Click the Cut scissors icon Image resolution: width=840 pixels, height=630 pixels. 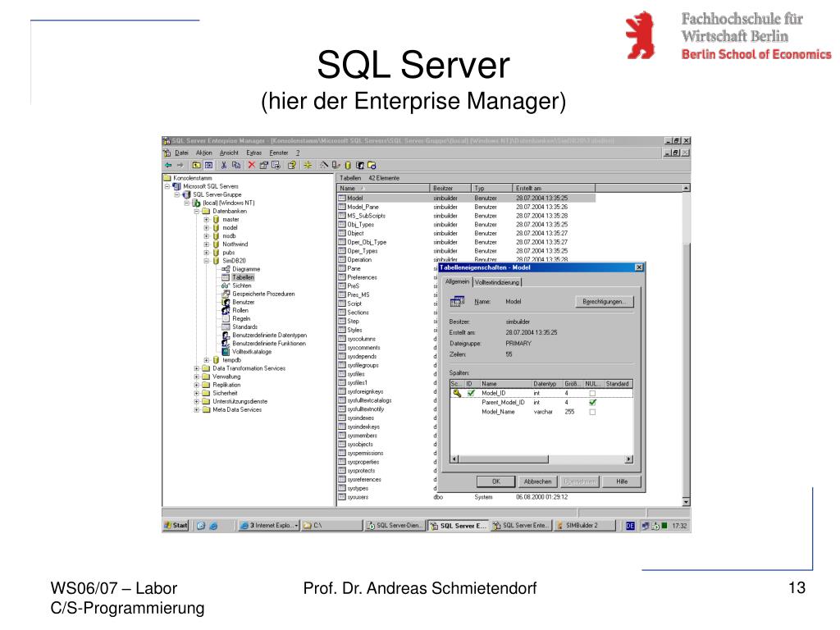point(224,165)
